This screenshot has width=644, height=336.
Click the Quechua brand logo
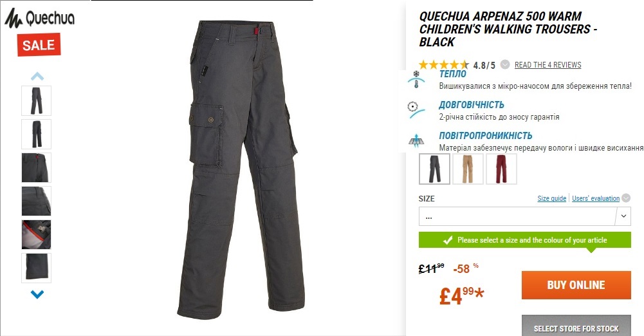[x=40, y=19]
